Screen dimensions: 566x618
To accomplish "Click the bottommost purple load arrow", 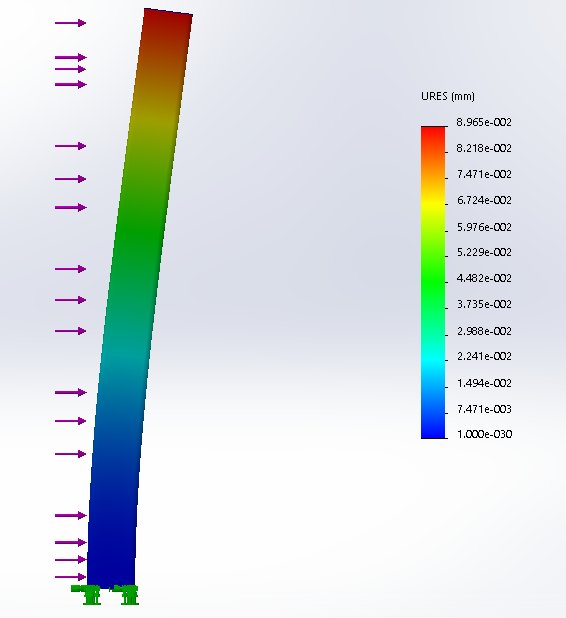I will (70, 577).
